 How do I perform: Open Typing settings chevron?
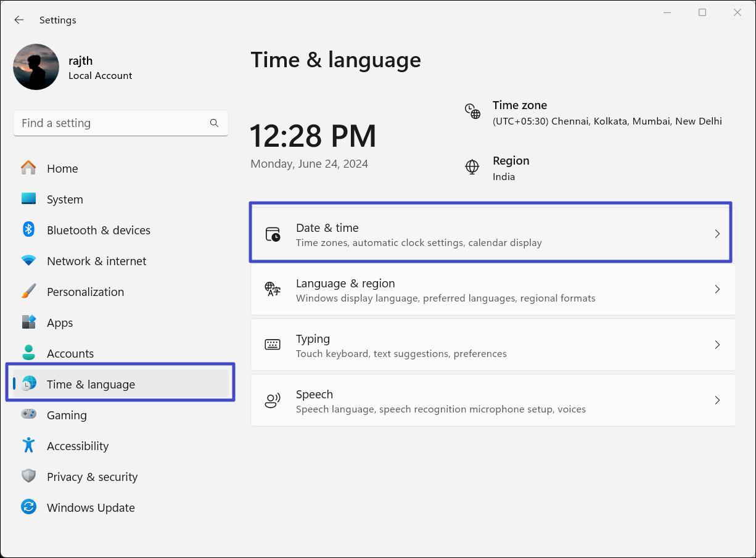pos(717,345)
